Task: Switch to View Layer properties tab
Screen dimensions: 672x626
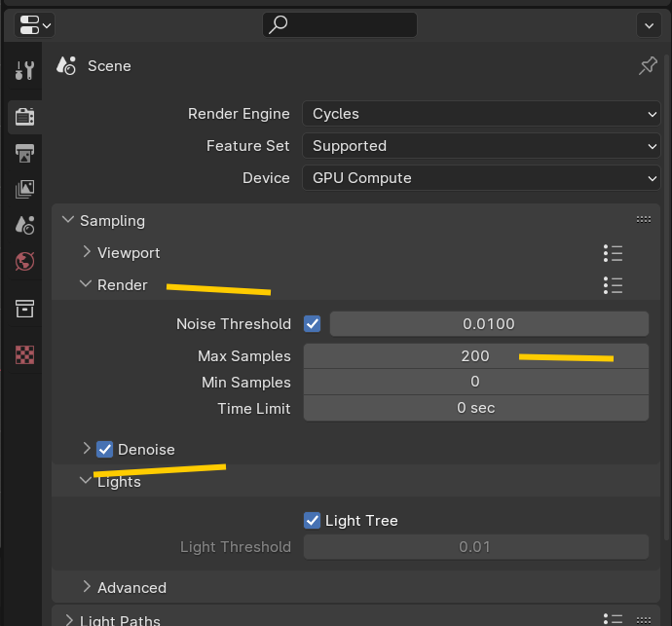Action: pos(25,189)
